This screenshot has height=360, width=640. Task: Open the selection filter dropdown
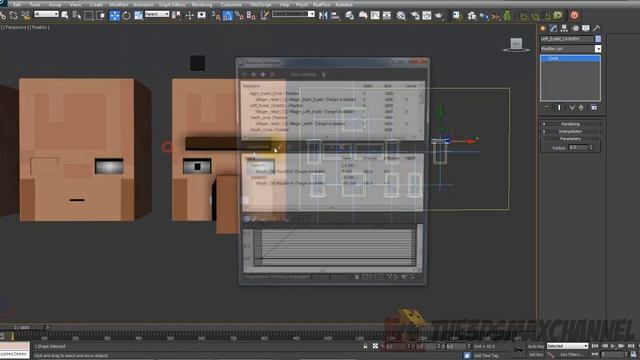46,14
